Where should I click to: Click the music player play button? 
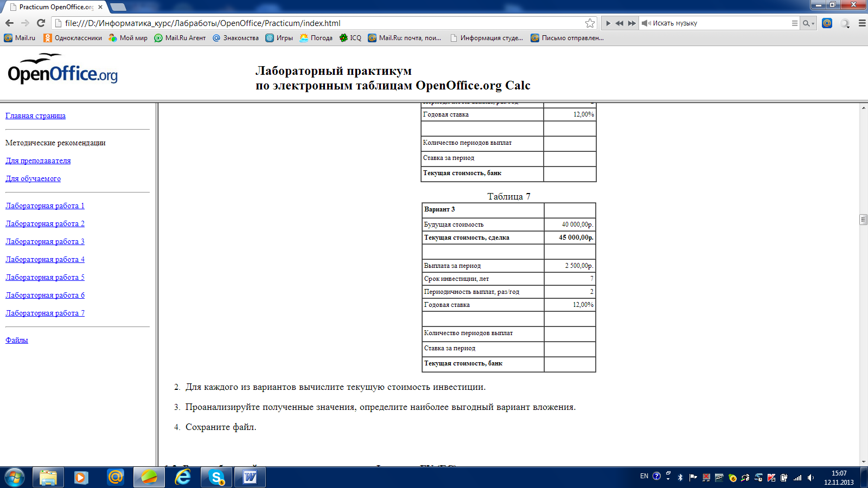608,23
